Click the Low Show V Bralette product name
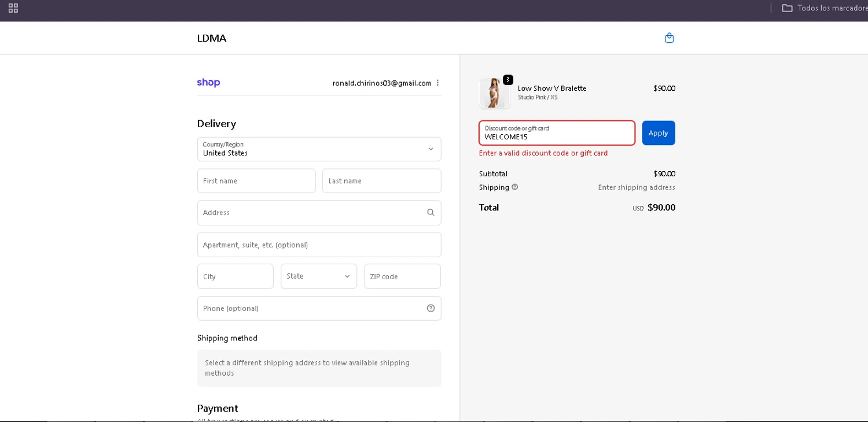 click(x=552, y=88)
